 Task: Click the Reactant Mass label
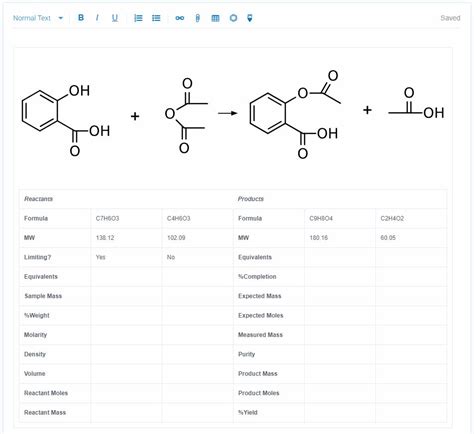(45, 412)
